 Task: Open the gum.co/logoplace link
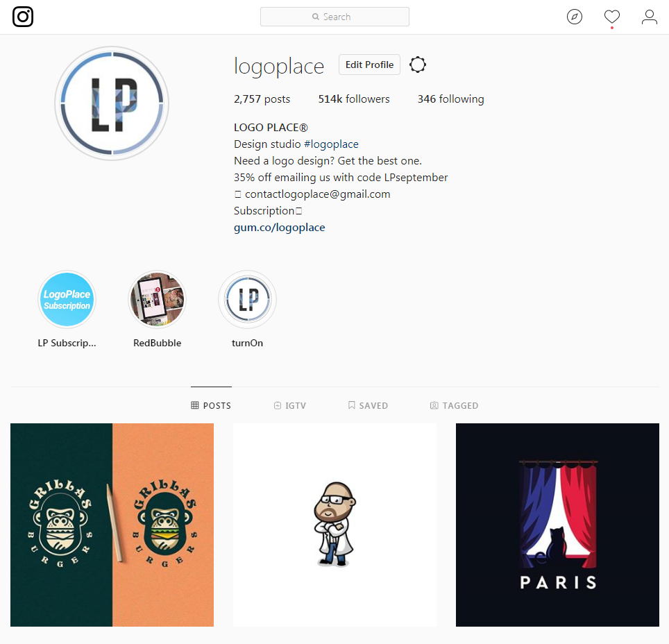(x=280, y=228)
